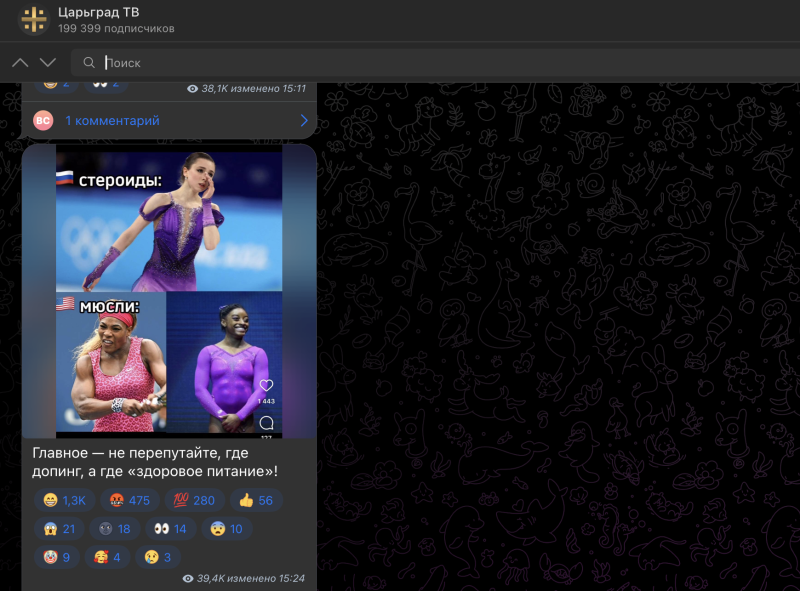Toggle the angry face reaction with 475

[125, 501]
